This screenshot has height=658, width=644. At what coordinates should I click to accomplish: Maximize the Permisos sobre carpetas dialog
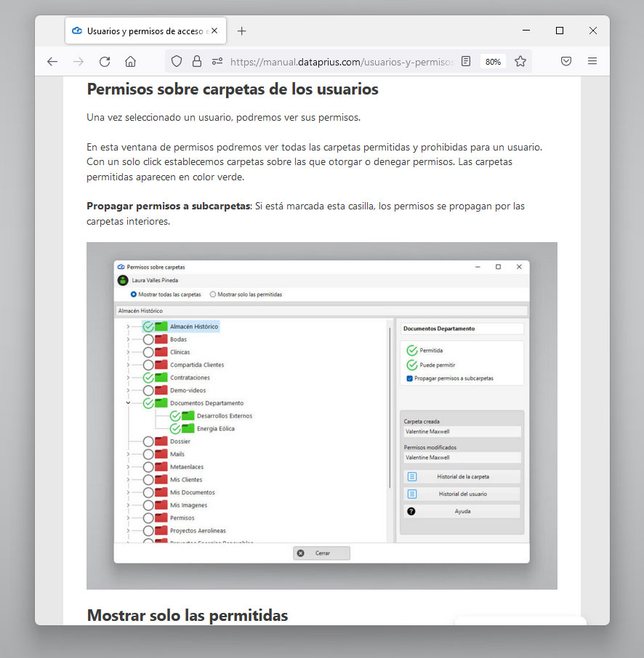pyautogui.click(x=498, y=267)
